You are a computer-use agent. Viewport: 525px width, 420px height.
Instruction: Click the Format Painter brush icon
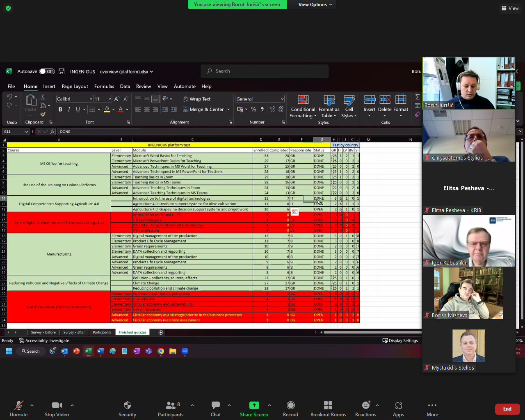coord(43,114)
